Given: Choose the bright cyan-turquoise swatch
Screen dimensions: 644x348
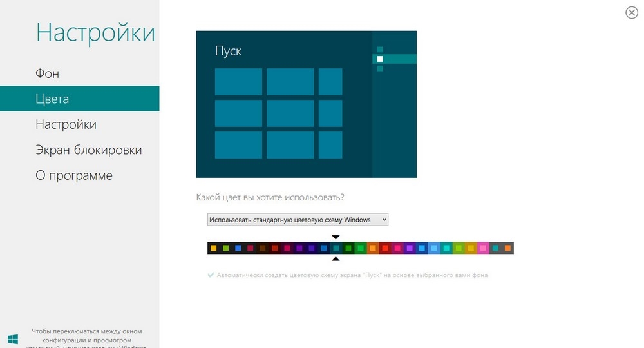Looking at the screenshot, I should [446, 247].
